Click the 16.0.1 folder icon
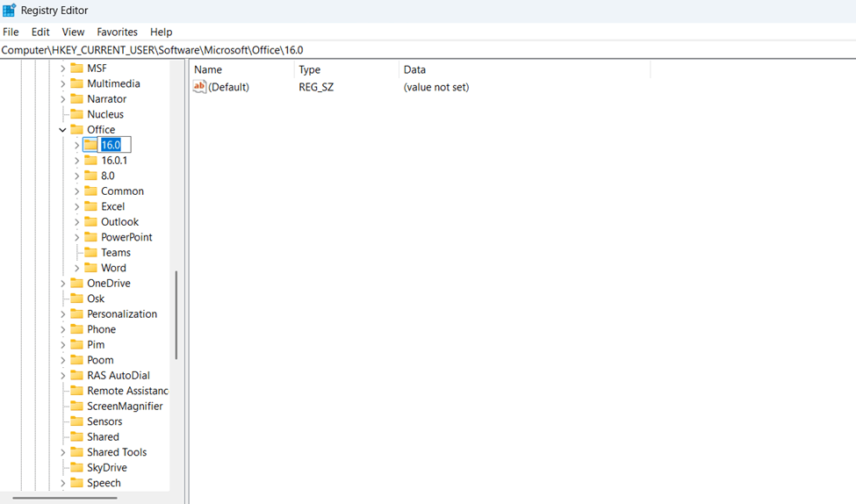The width and height of the screenshot is (856, 504). 90,160
